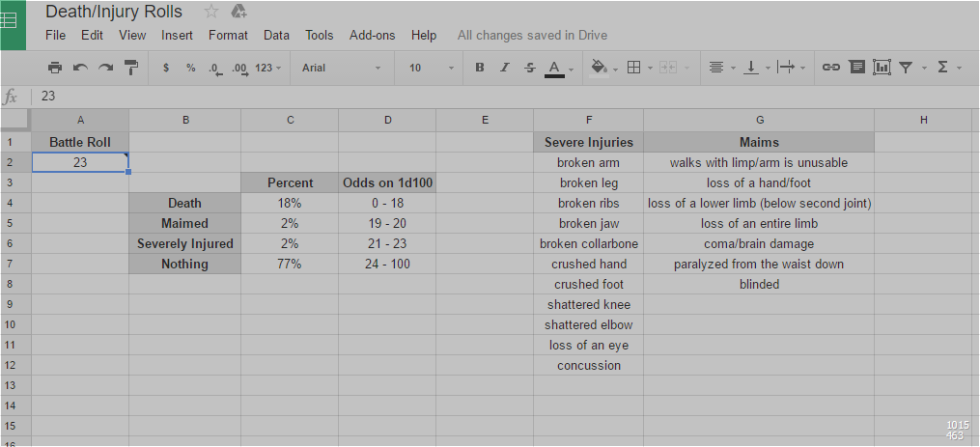
Task: Expand the functions dropdown arrow
Action: coord(960,69)
